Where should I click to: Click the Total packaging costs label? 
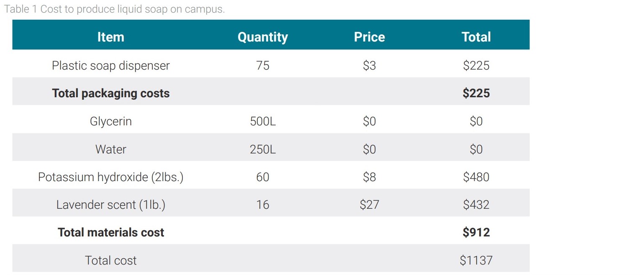[110, 93]
